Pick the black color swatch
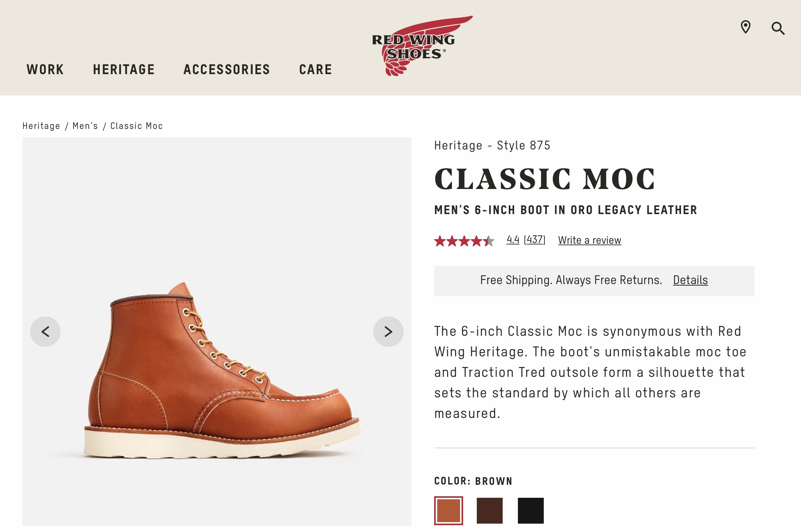 (x=531, y=511)
